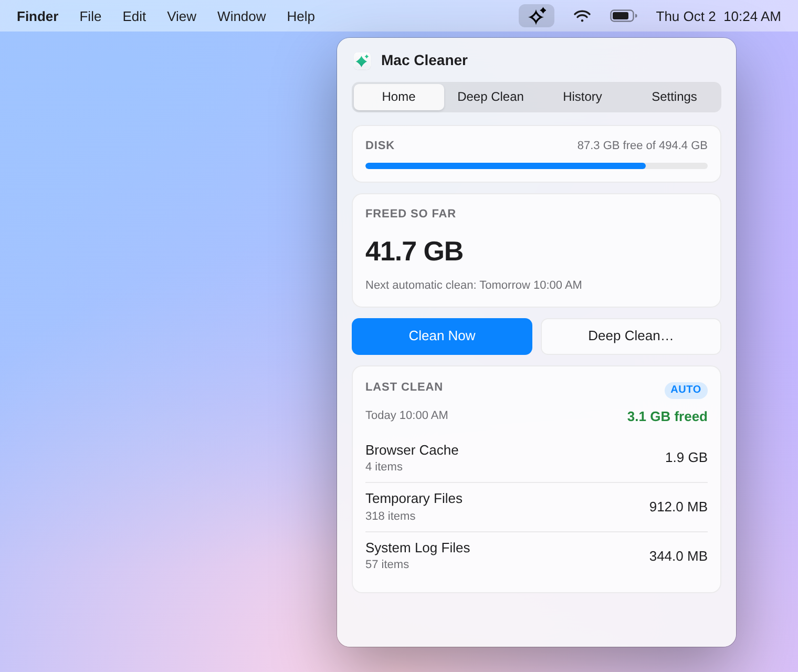Click the 912.0 MB size value
This screenshot has height=672, width=798.
click(x=678, y=507)
